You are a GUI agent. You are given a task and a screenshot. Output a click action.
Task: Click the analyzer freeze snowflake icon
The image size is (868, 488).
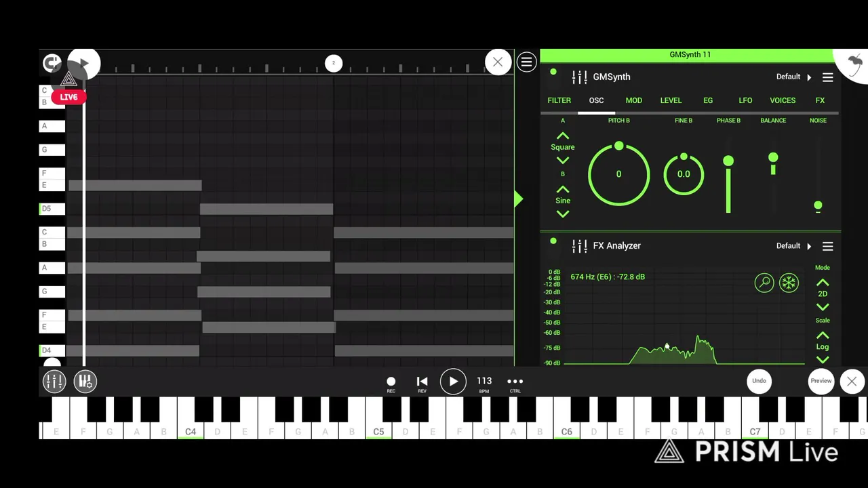(x=789, y=283)
